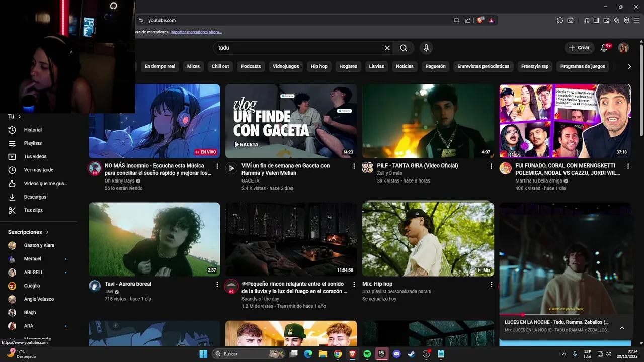Open Tus clips in the sidebar
The width and height of the screenshot is (644, 362).
tap(39, 210)
